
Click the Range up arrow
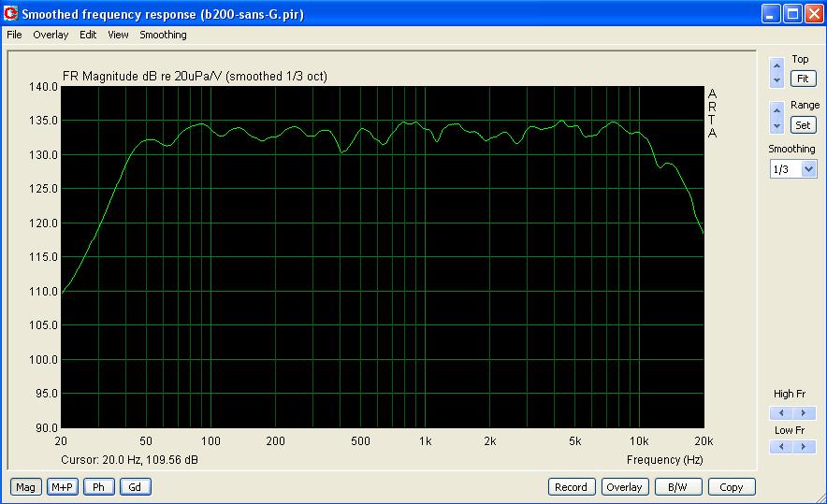coord(776,110)
